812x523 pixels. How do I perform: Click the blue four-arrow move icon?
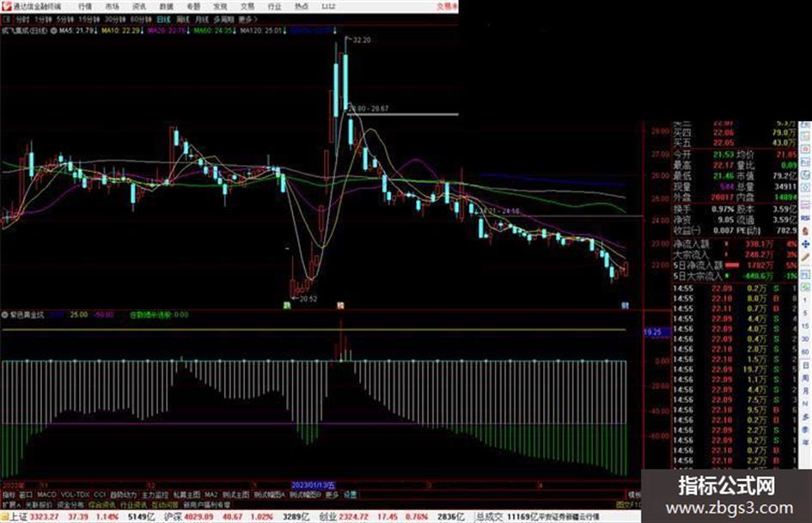pyautogui.click(x=805, y=243)
